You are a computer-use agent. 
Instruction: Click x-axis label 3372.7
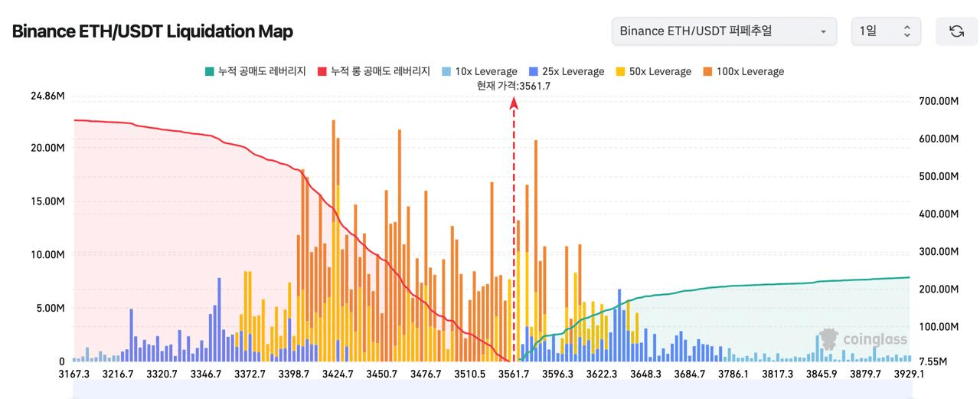(250, 374)
